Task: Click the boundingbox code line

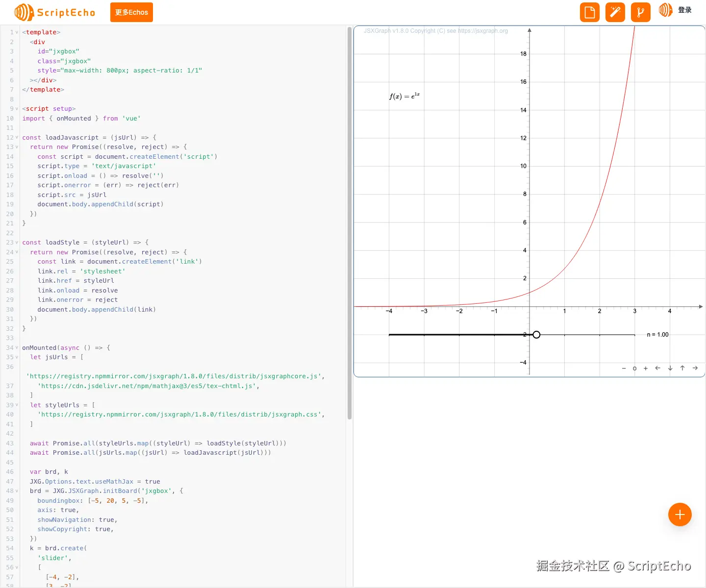Action: tap(93, 501)
